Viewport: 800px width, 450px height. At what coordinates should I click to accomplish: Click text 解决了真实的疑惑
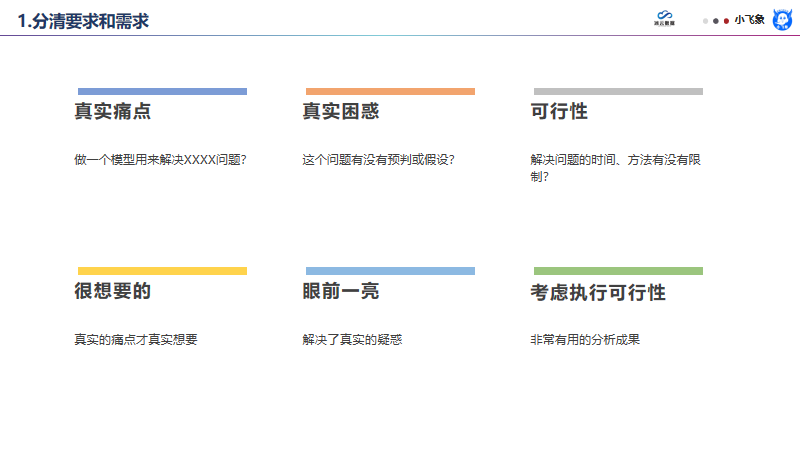coord(352,339)
